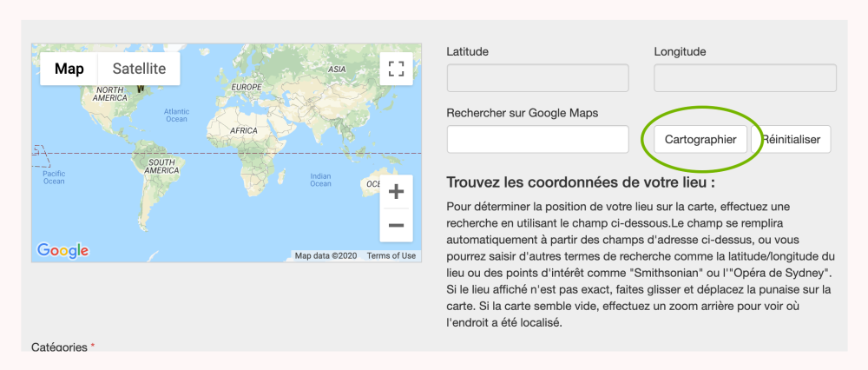Zoom in with the plus button
Screen dimensions: 868x370
(396, 192)
